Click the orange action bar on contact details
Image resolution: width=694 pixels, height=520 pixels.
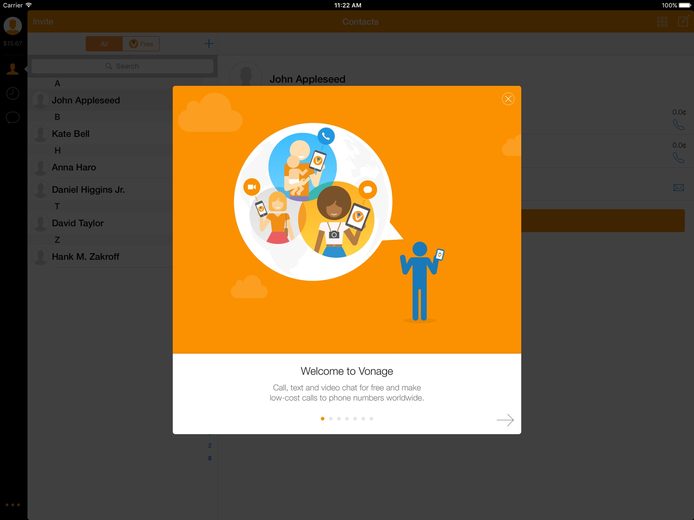603,220
